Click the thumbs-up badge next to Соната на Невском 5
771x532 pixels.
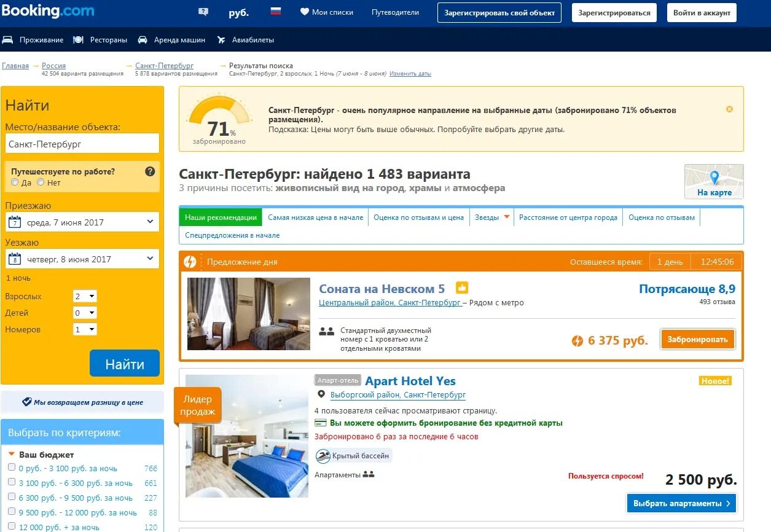click(x=462, y=288)
